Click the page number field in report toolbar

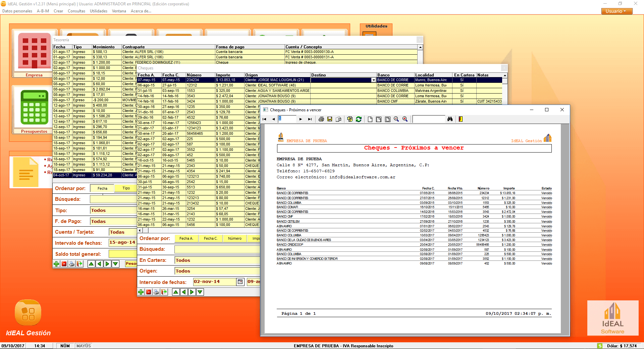(x=287, y=119)
